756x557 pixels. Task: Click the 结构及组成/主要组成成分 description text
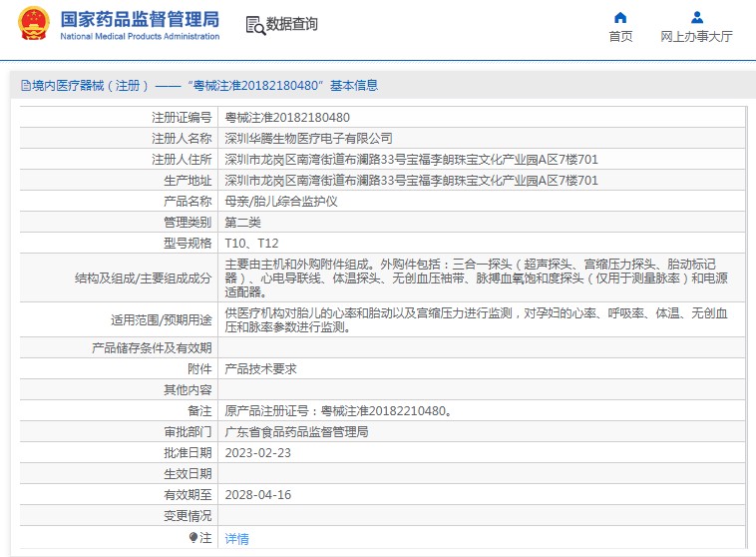click(477, 278)
